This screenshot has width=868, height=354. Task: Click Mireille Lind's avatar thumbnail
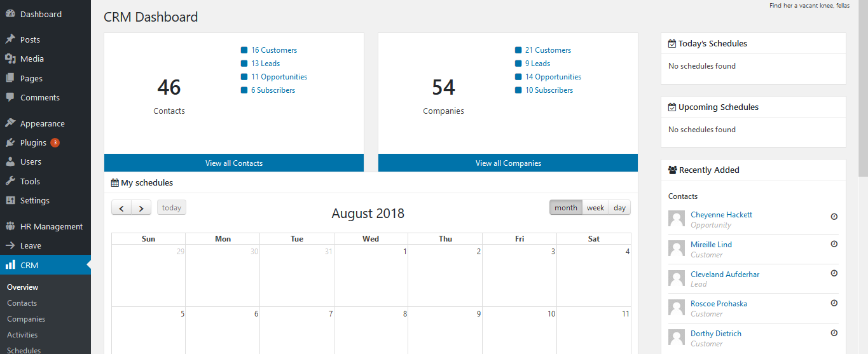[x=677, y=248]
